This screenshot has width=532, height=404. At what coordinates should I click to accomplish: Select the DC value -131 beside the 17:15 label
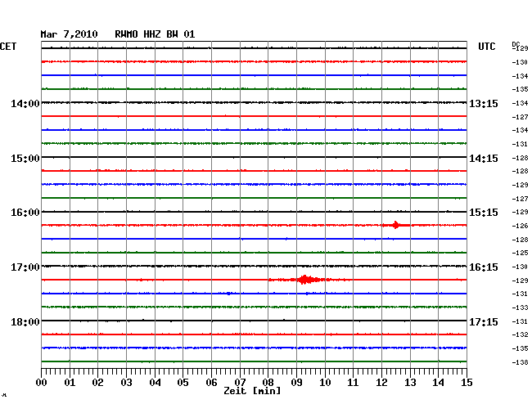point(520,321)
